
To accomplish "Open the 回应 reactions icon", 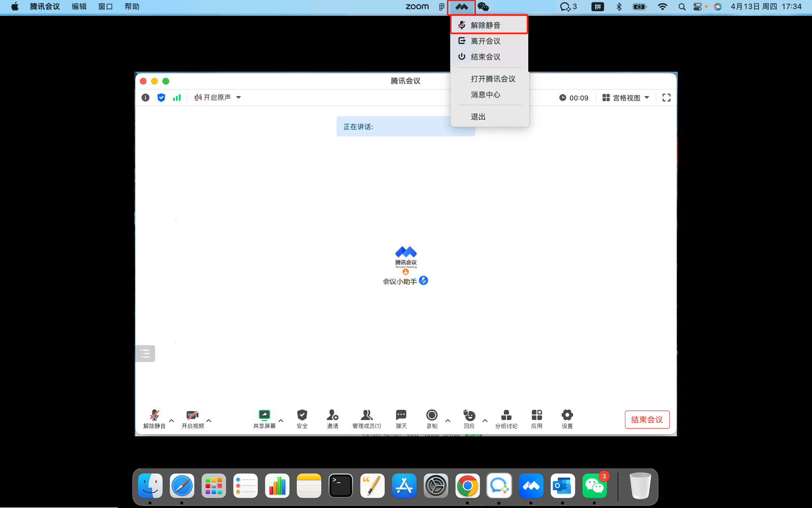I will coord(469,419).
